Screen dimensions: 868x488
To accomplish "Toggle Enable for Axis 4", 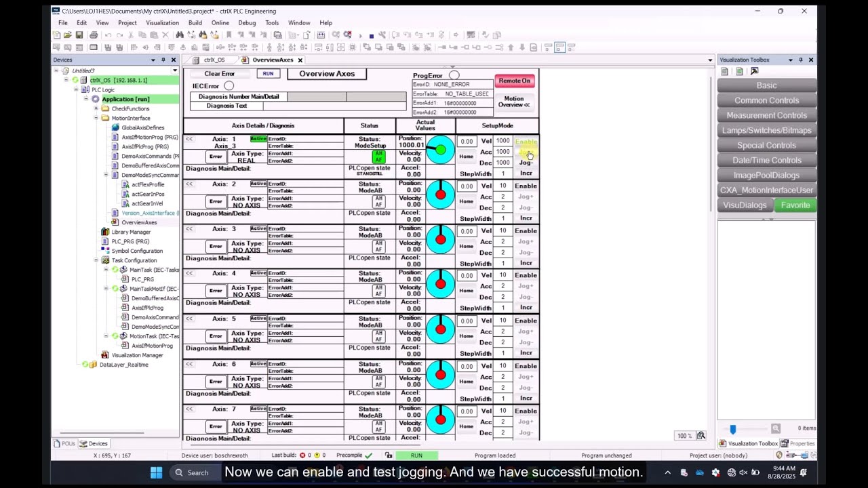I will click(526, 275).
